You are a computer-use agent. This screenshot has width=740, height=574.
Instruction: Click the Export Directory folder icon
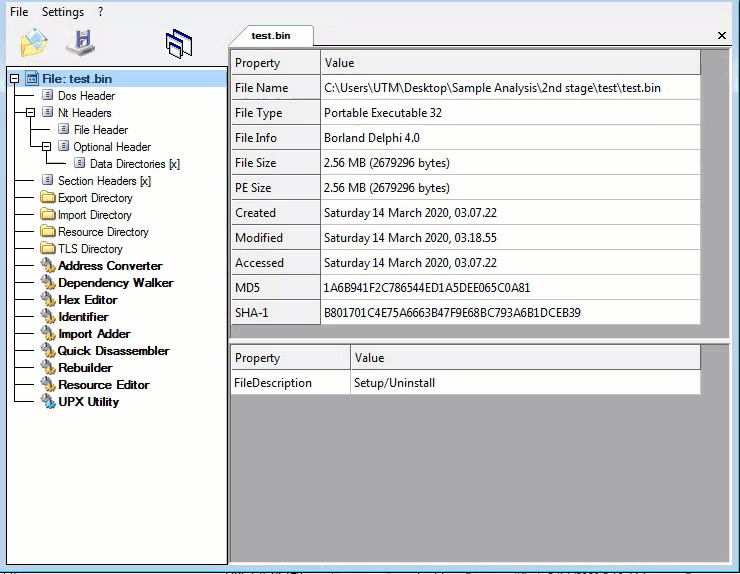[48, 197]
